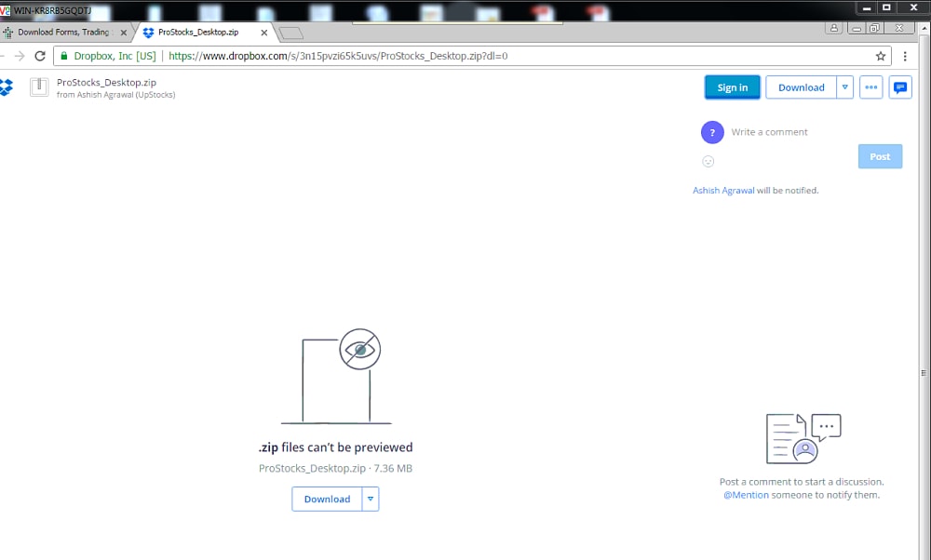This screenshot has width=931, height=560.
Task: Click the top Download button
Action: click(x=801, y=87)
